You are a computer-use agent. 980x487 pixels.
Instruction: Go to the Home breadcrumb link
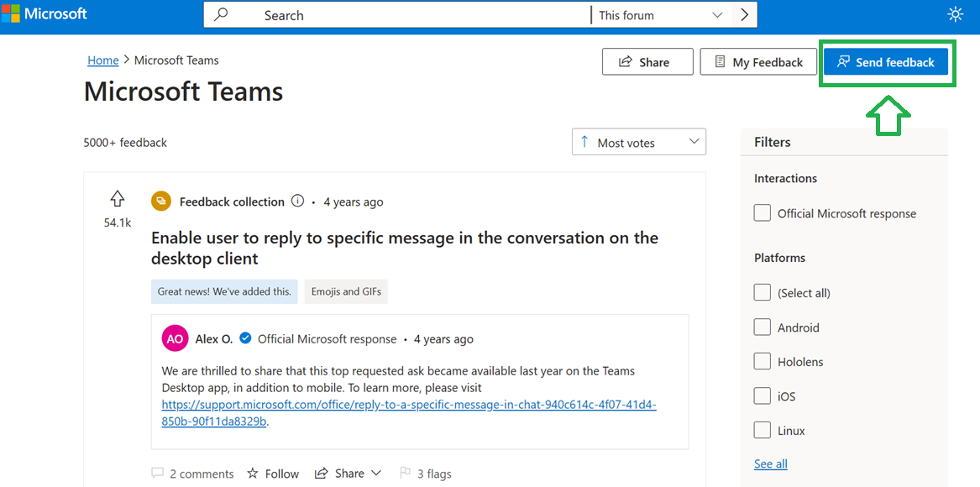[x=103, y=60]
